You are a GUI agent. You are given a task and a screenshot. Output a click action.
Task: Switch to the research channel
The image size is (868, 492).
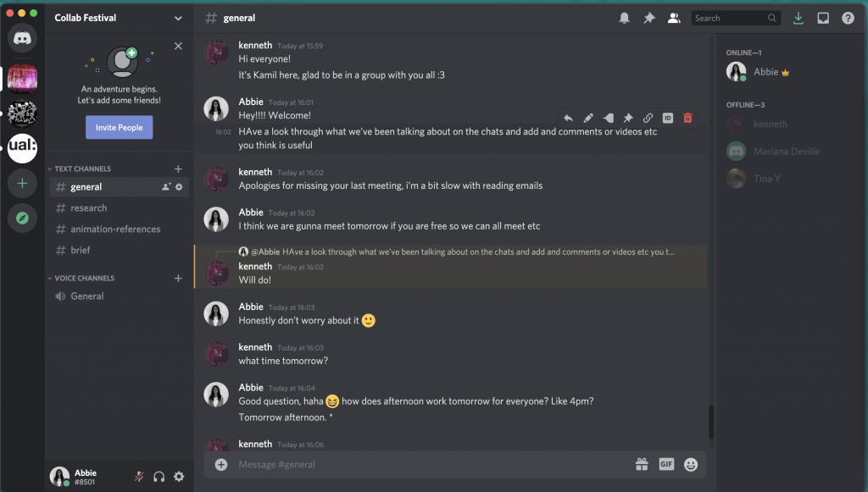(x=89, y=207)
